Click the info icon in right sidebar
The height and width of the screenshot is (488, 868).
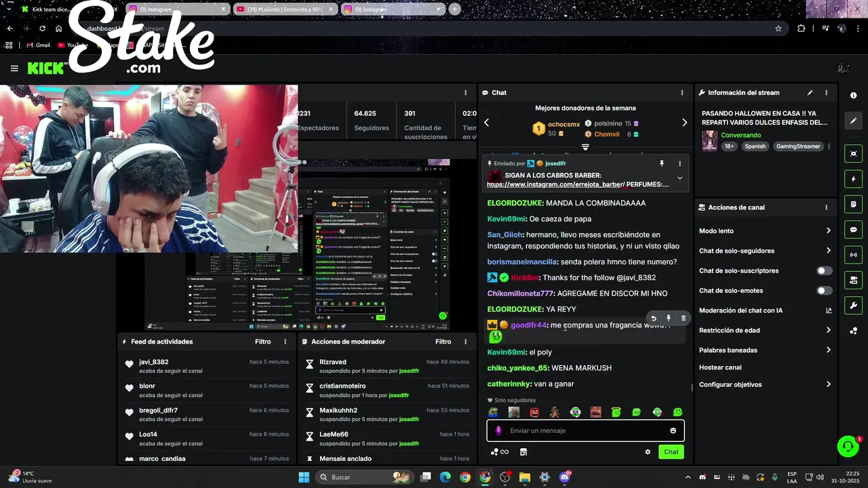tap(853, 96)
